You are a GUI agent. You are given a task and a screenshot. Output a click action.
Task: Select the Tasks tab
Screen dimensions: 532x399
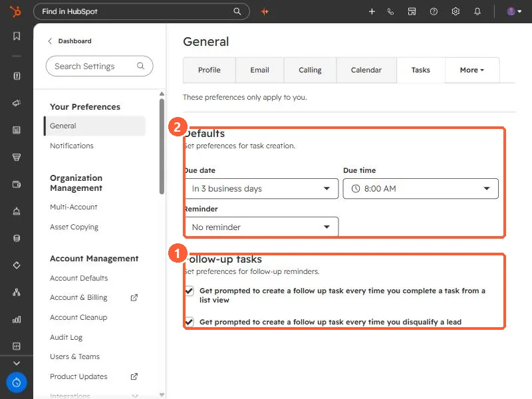click(421, 70)
